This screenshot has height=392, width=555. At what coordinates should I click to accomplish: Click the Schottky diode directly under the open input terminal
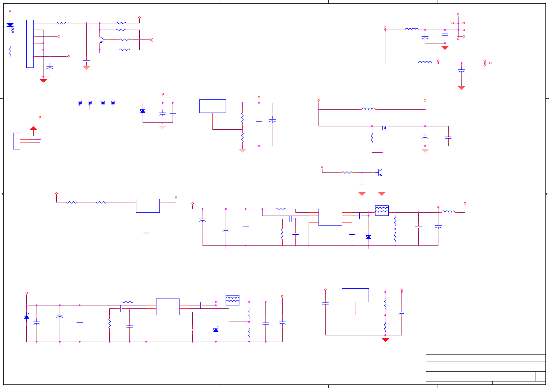click(x=26, y=317)
